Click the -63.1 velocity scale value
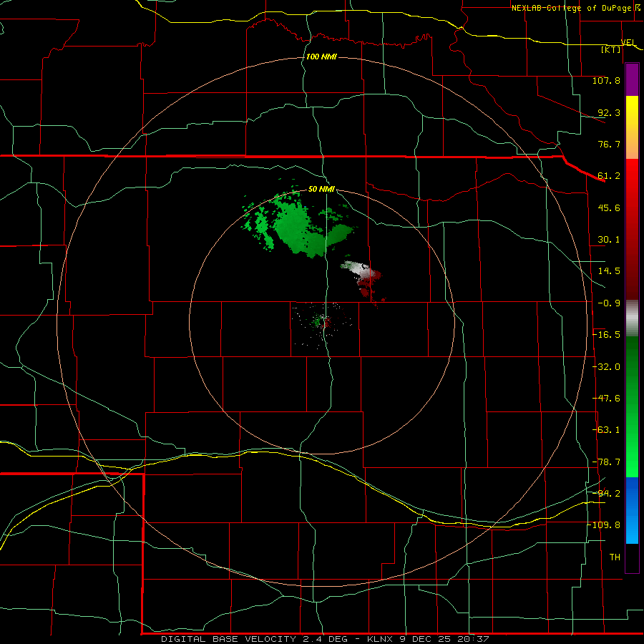 606,430
